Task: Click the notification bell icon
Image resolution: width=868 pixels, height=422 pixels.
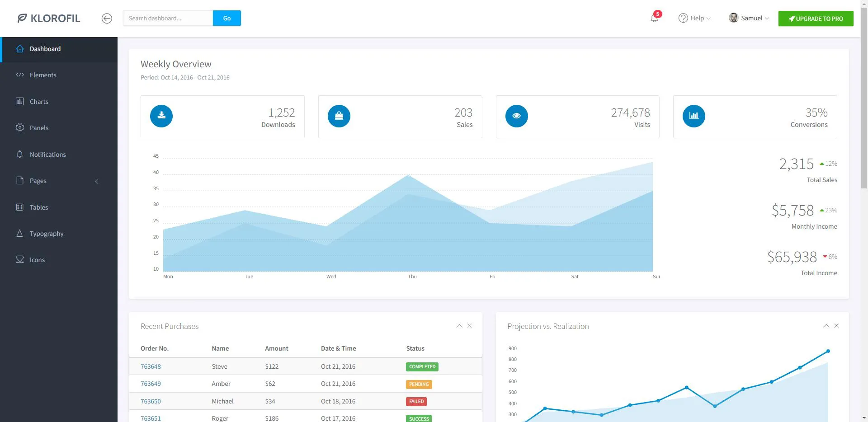Action: (x=654, y=18)
